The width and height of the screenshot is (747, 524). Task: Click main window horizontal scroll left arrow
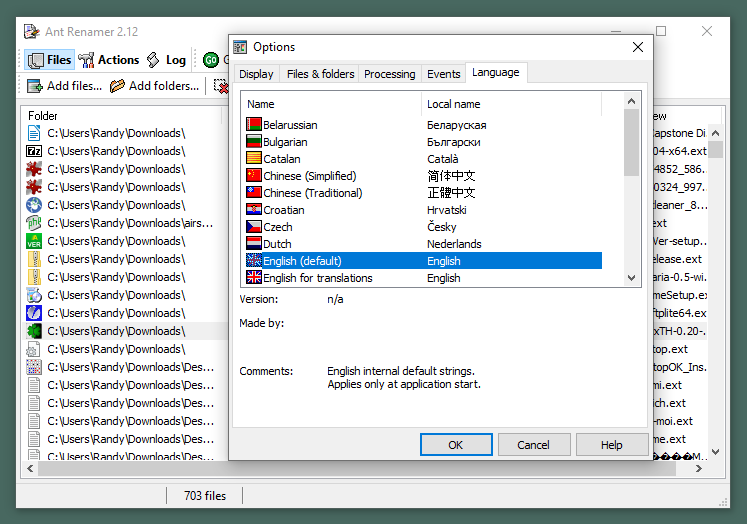point(30,469)
